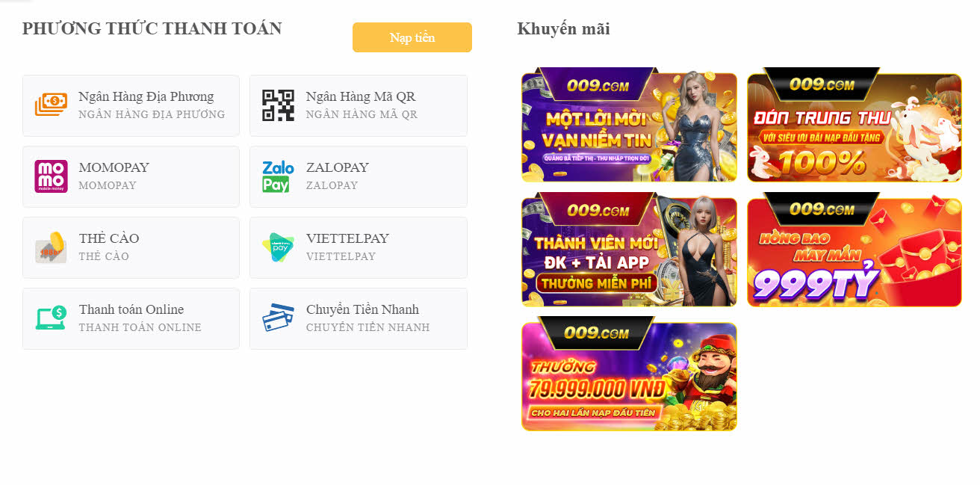Open Một Lời Mời Vạn Niềm Tin banner
The height and width of the screenshot is (485, 980).
(x=629, y=125)
